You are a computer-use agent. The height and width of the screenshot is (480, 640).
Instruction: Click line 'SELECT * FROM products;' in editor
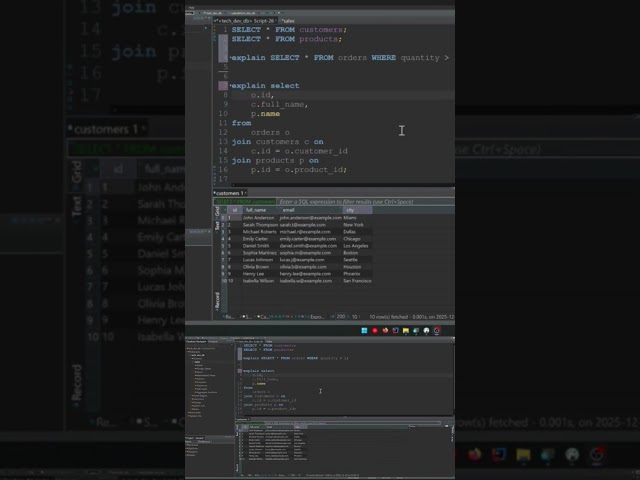(287, 39)
